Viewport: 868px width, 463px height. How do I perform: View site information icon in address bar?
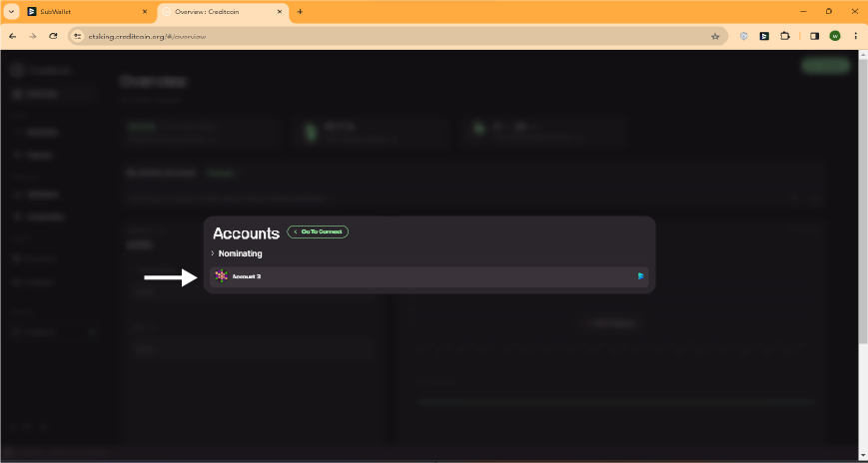point(78,36)
